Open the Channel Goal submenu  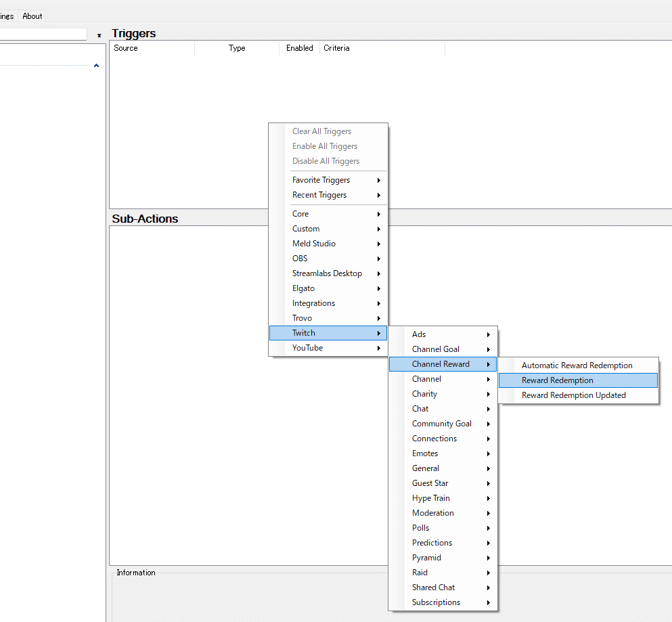tap(443, 349)
